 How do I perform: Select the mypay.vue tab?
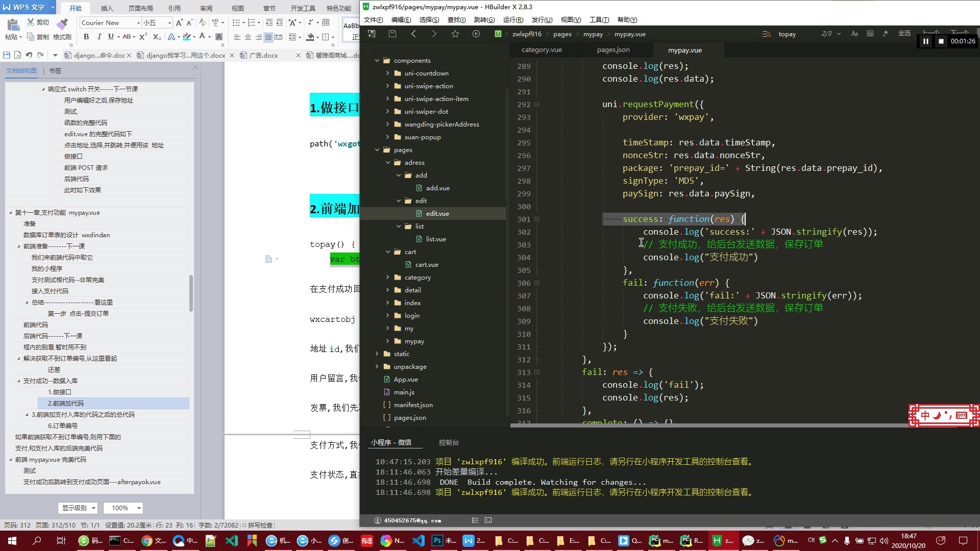pyautogui.click(x=684, y=50)
